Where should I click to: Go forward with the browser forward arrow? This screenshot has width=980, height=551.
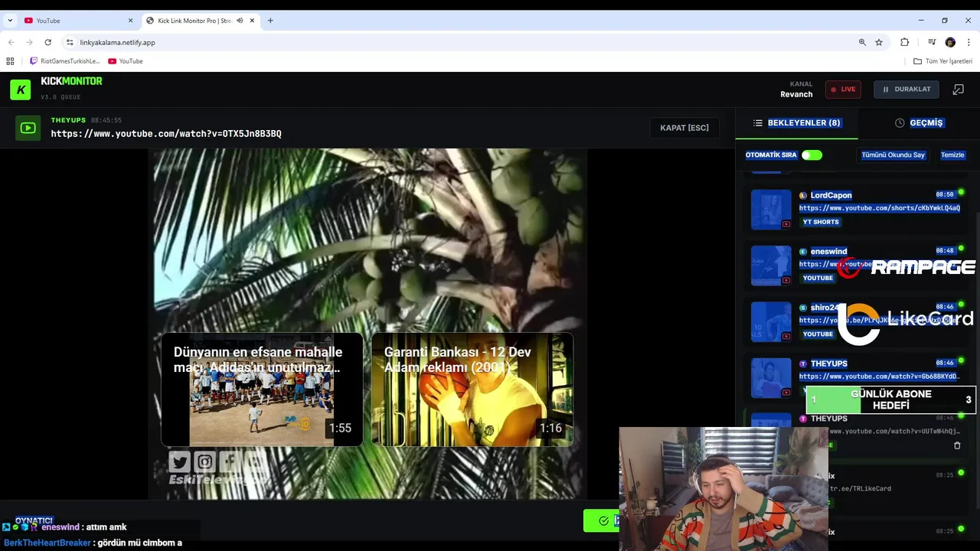tap(29, 42)
